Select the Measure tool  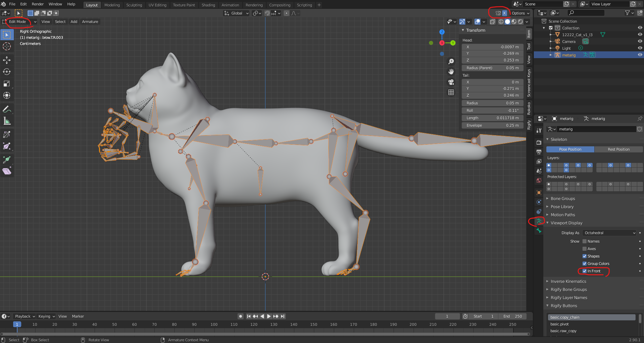[7, 121]
